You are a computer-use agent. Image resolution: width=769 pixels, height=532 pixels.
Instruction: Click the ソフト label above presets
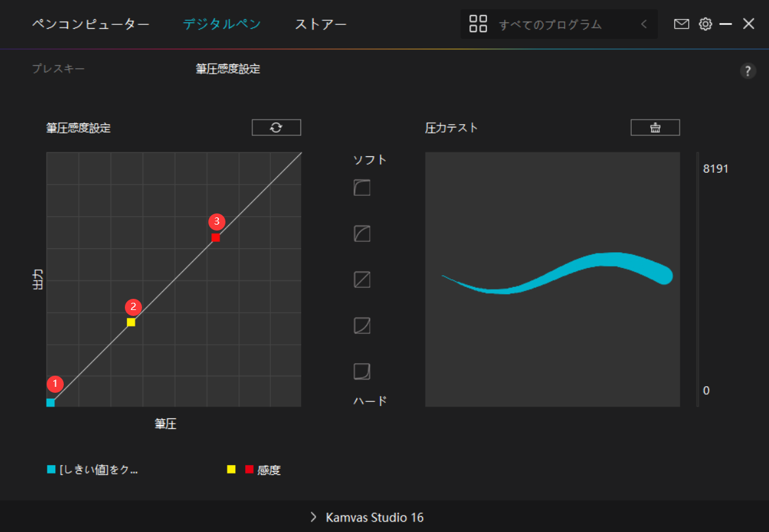[x=370, y=160]
